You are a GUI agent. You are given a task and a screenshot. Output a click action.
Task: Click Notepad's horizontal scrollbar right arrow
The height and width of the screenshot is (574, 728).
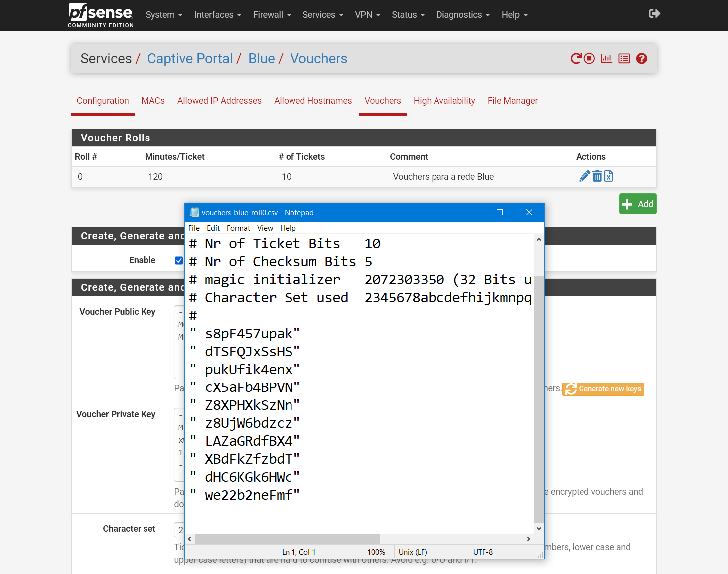(x=528, y=539)
